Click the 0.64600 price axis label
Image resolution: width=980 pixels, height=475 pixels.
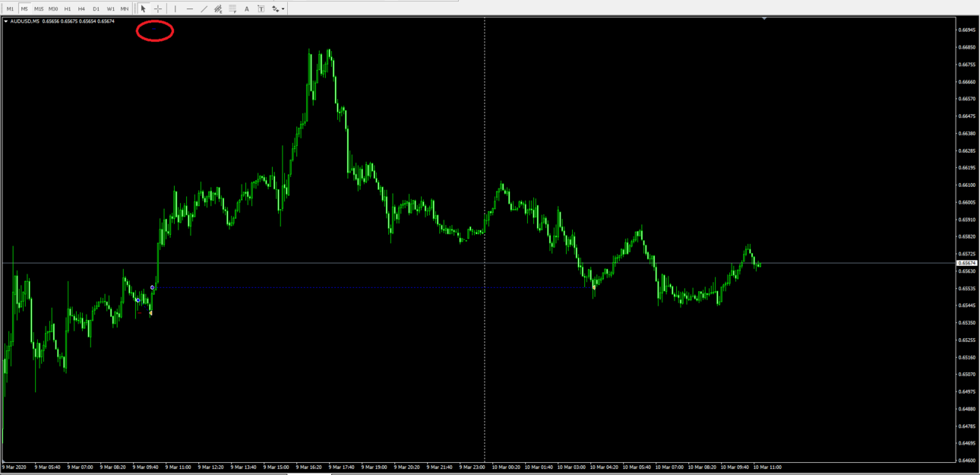967,460
